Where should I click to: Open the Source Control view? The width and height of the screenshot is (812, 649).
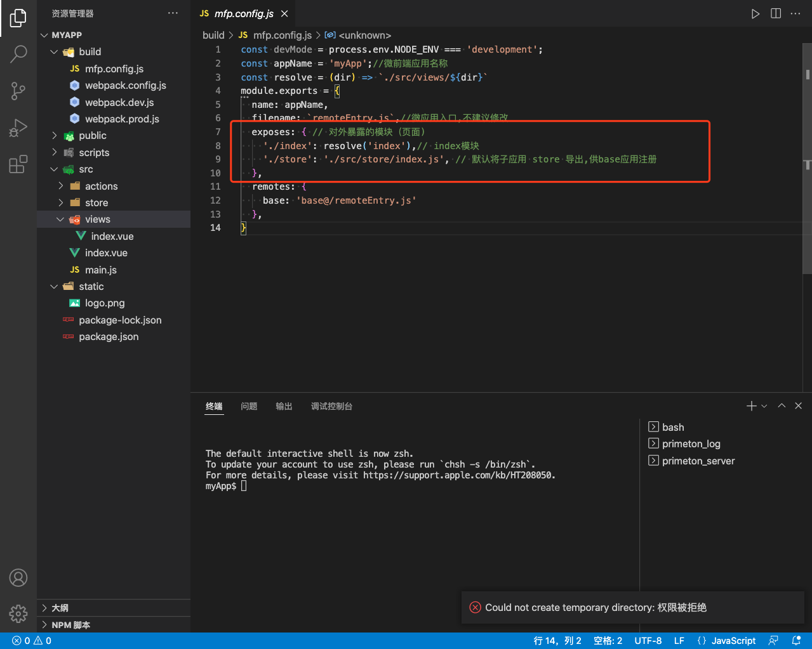18,91
